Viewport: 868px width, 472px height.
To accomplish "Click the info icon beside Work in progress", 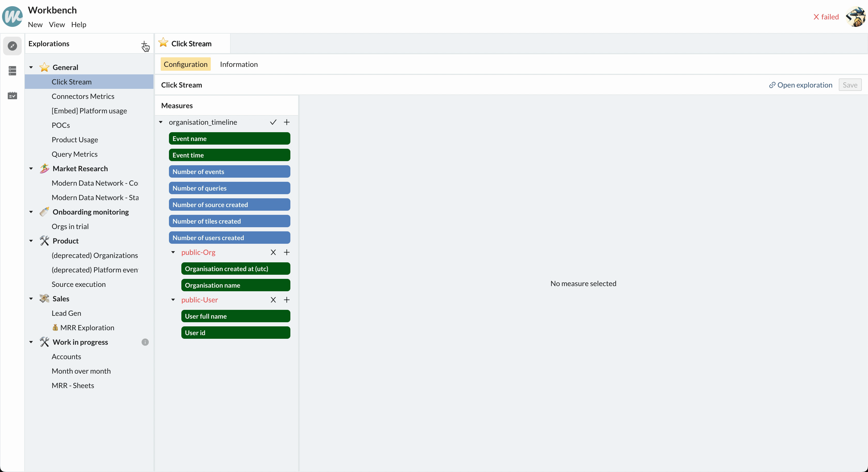I will click(x=145, y=342).
